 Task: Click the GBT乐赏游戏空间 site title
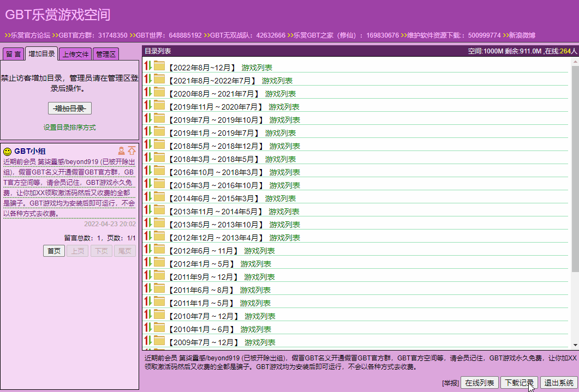point(58,15)
